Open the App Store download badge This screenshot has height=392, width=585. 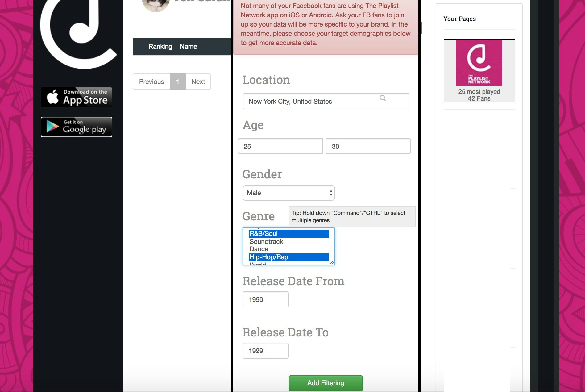(76, 97)
